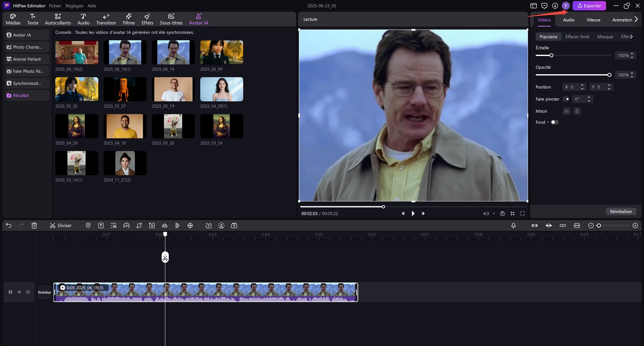Toggle track audio mute speaker icon
This screenshot has height=346, width=644.
(x=28, y=292)
